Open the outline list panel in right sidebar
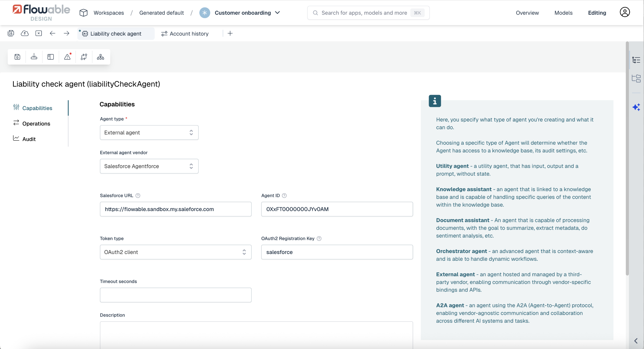644x349 pixels. (636, 60)
